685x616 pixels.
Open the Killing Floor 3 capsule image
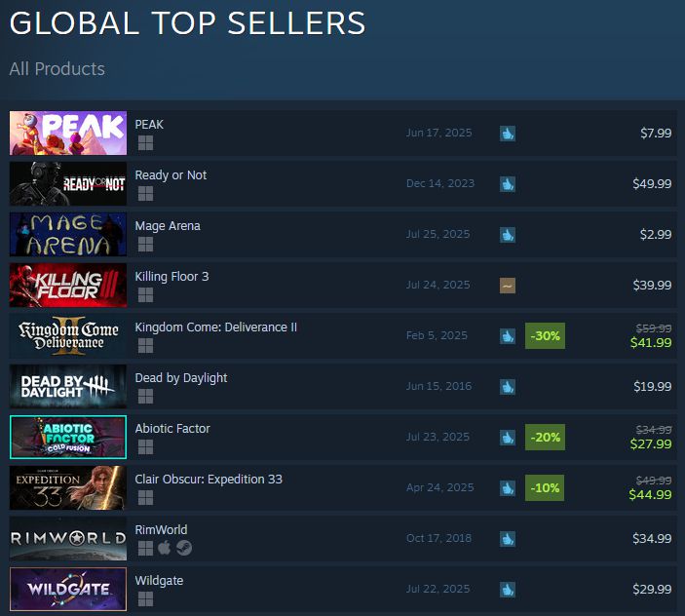coord(68,285)
